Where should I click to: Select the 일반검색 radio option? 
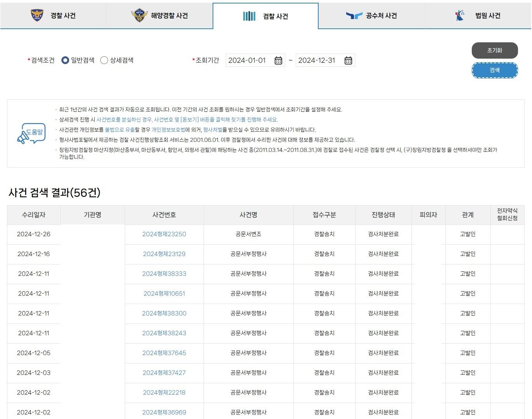65,60
